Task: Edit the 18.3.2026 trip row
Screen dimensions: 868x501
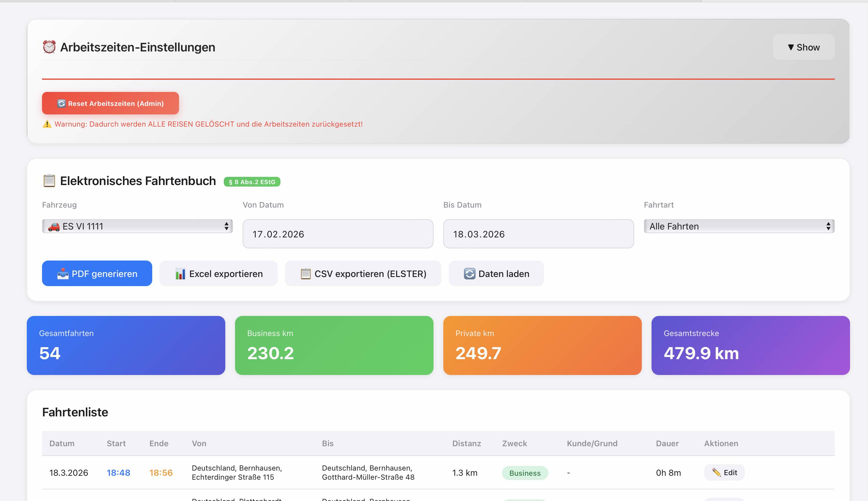Action: pyautogui.click(x=724, y=472)
